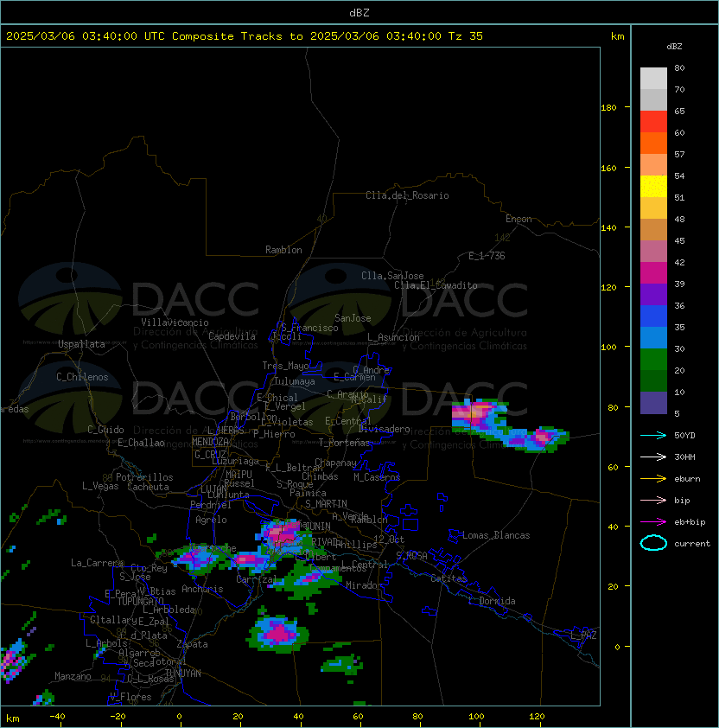Click the 'S_MARTIN' city label
Screen dimensions: 719x728
click(326, 504)
